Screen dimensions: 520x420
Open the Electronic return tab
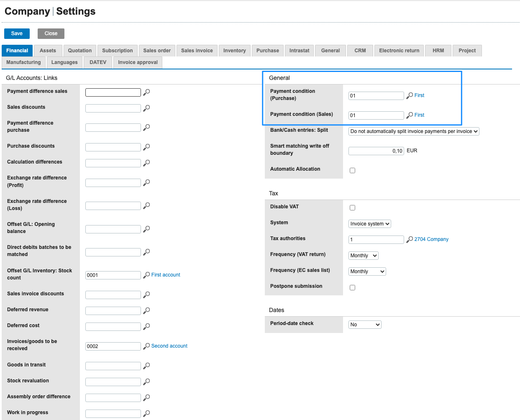(399, 51)
